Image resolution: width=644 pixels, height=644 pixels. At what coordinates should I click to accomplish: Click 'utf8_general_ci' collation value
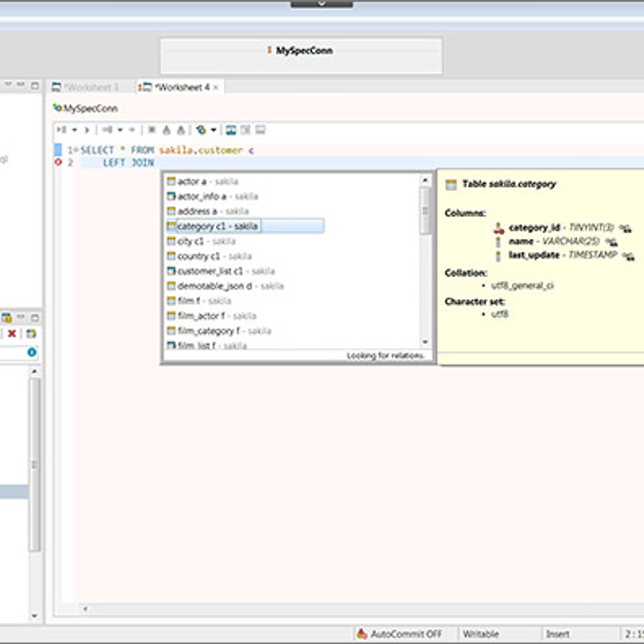(522, 286)
